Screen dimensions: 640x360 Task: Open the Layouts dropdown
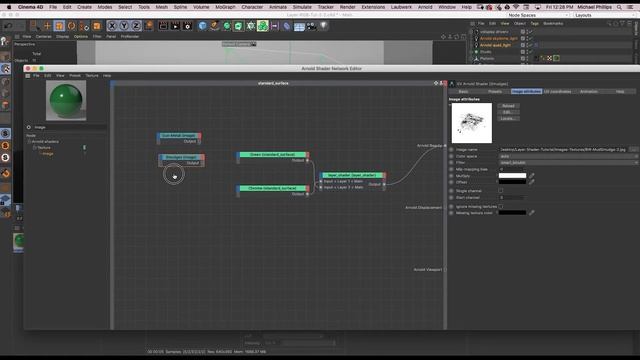pyautogui.click(x=604, y=15)
